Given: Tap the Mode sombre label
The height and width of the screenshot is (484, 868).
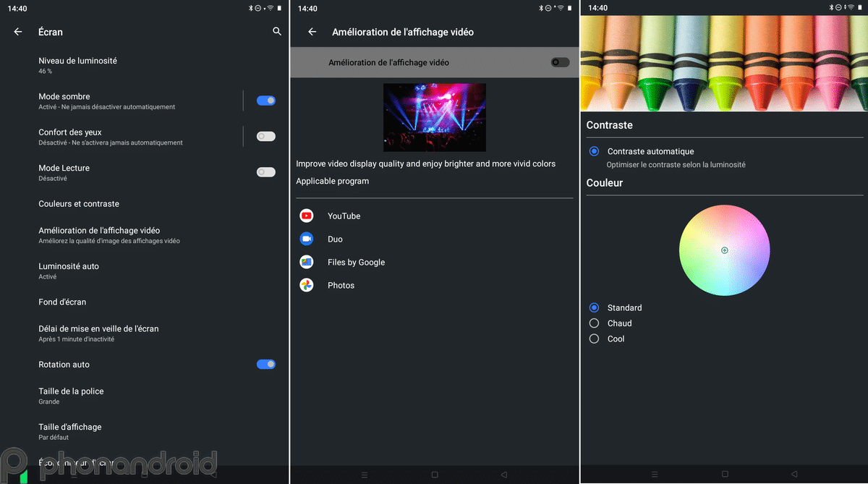Looking at the screenshot, I should pos(64,96).
